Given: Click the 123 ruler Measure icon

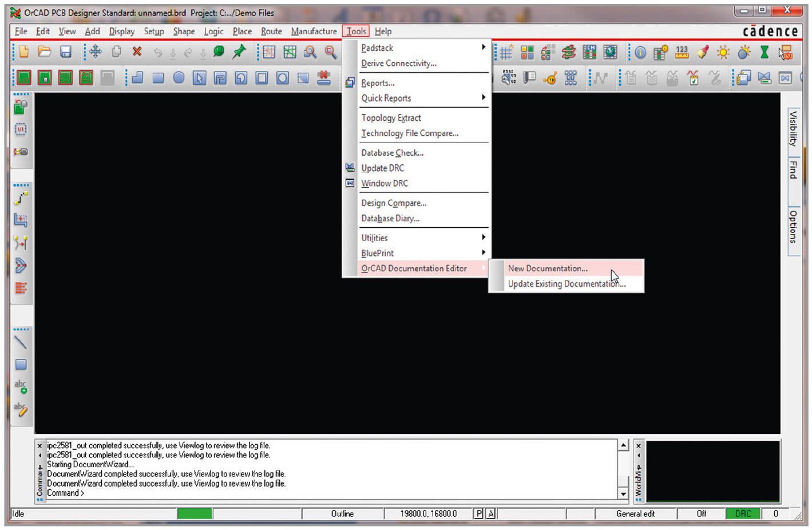Looking at the screenshot, I should 682,53.
